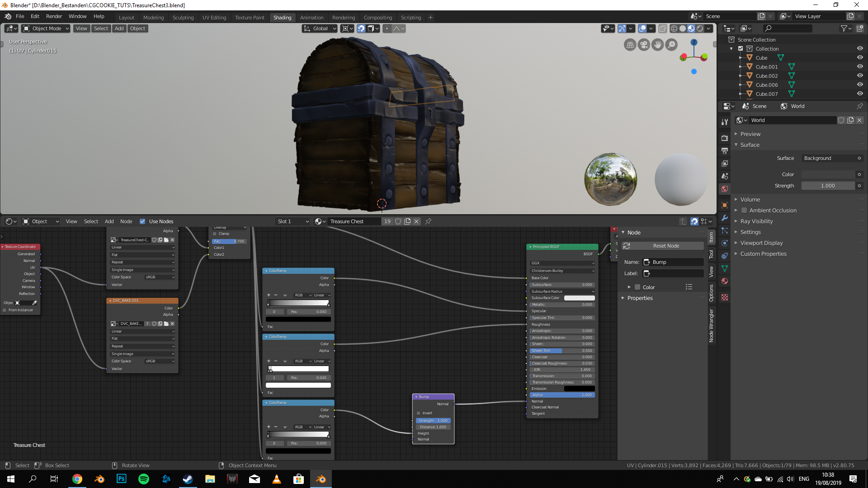Open Steam from the taskbar

point(188,479)
